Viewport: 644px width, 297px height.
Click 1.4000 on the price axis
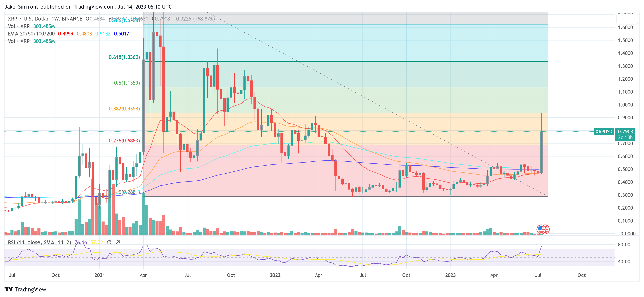coord(625,53)
